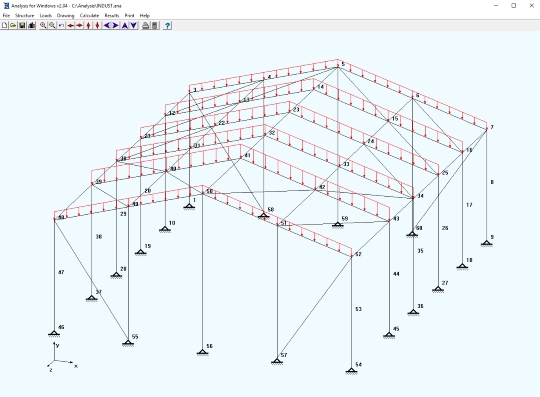
Task: Open help with the question mark icon
Action: coord(167,25)
